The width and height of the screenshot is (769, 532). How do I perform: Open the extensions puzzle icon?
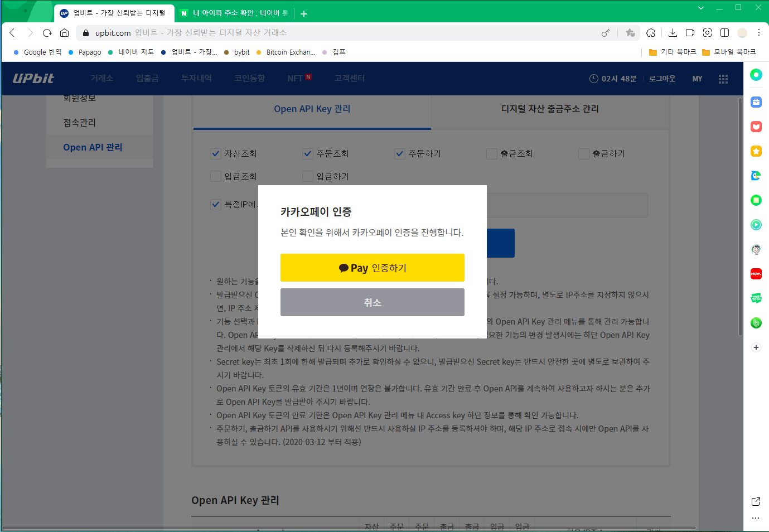[x=651, y=33]
